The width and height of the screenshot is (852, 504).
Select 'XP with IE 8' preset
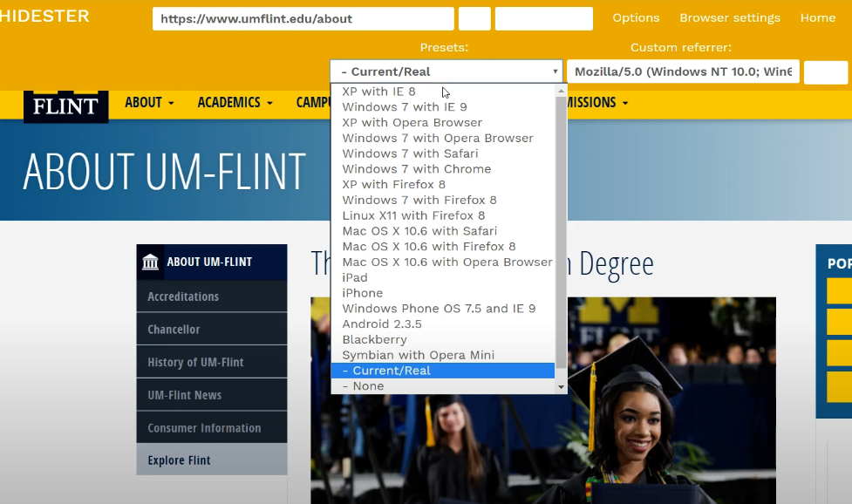[x=443, y=92]
